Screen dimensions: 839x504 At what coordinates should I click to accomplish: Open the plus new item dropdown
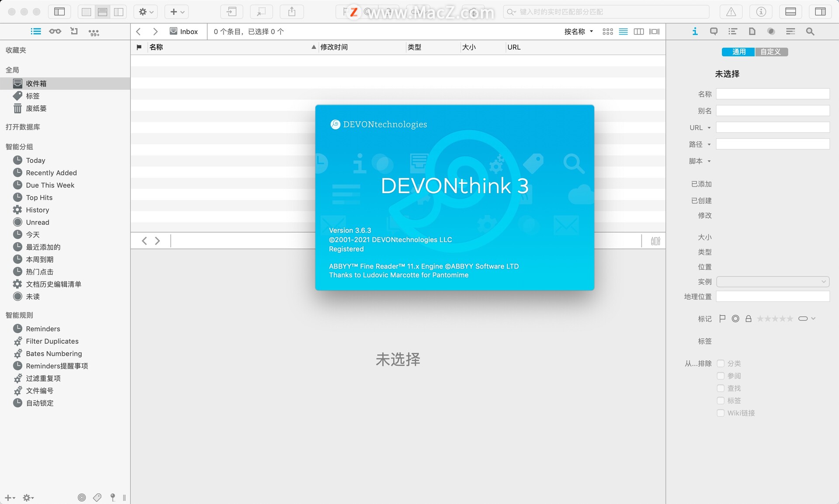pyautogui.click(x=177, y=12)
